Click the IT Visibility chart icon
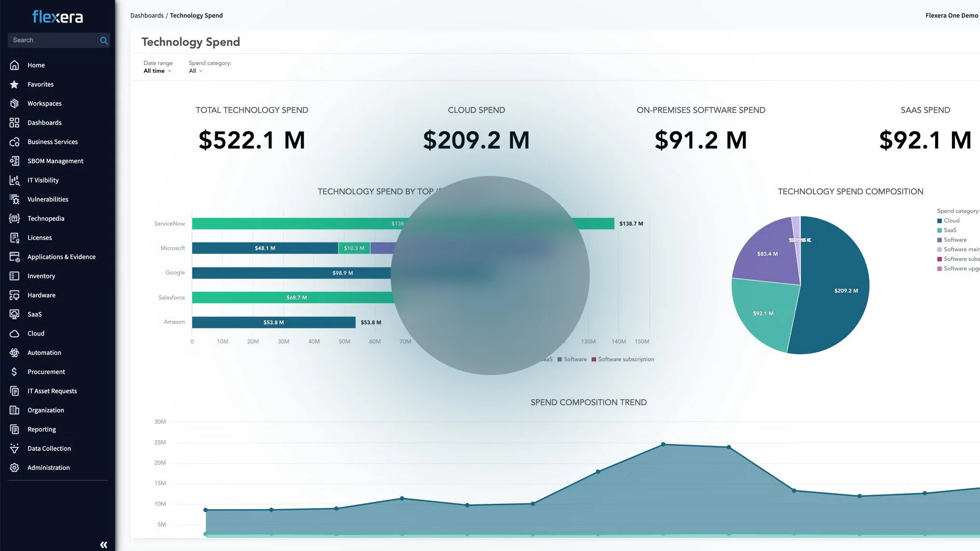This screenshot has height=551, width=980. (14, 180)
